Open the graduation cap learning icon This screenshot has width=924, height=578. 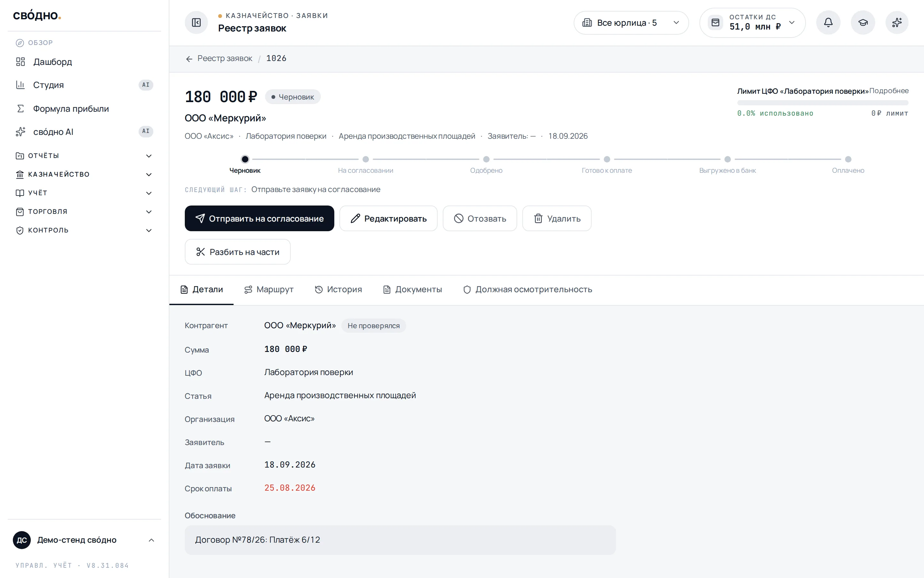[x=862, y=22]
